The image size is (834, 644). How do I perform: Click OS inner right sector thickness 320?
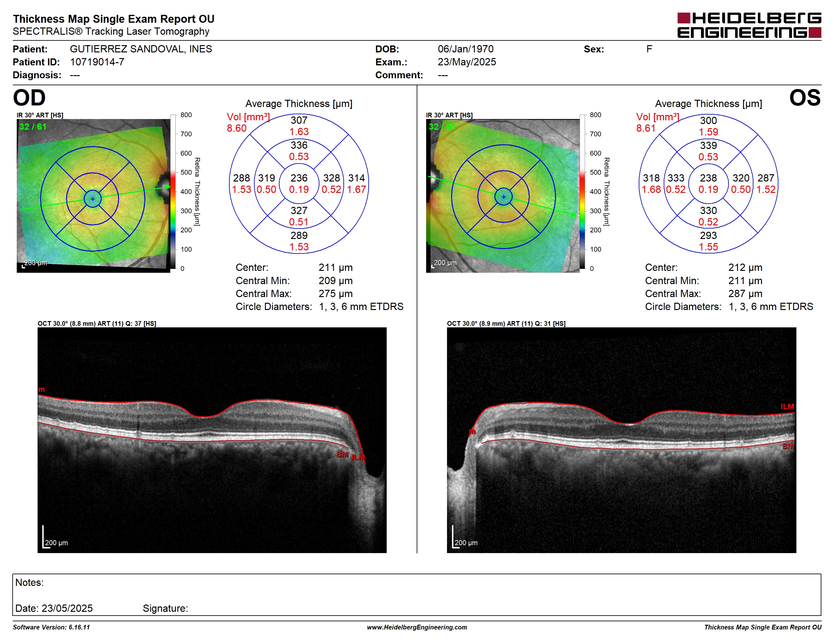(x=741, y=178)
